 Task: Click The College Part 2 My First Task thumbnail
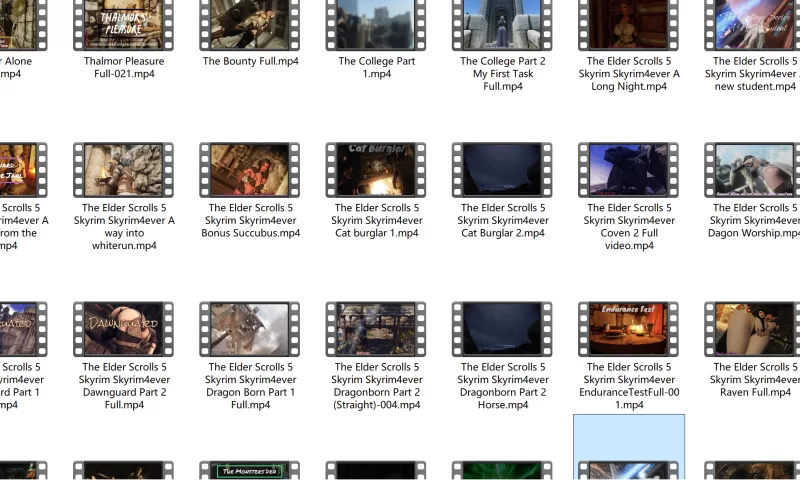[x=502, y=25]
